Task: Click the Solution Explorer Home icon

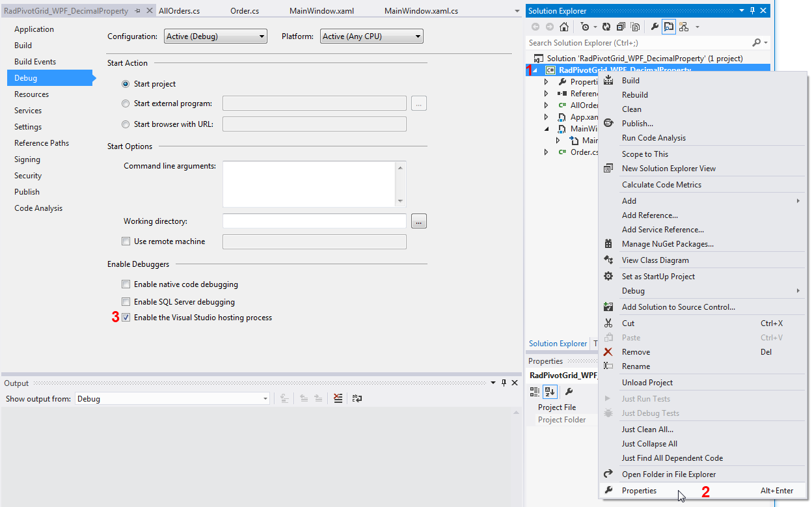Action: (x=564, y=27)
